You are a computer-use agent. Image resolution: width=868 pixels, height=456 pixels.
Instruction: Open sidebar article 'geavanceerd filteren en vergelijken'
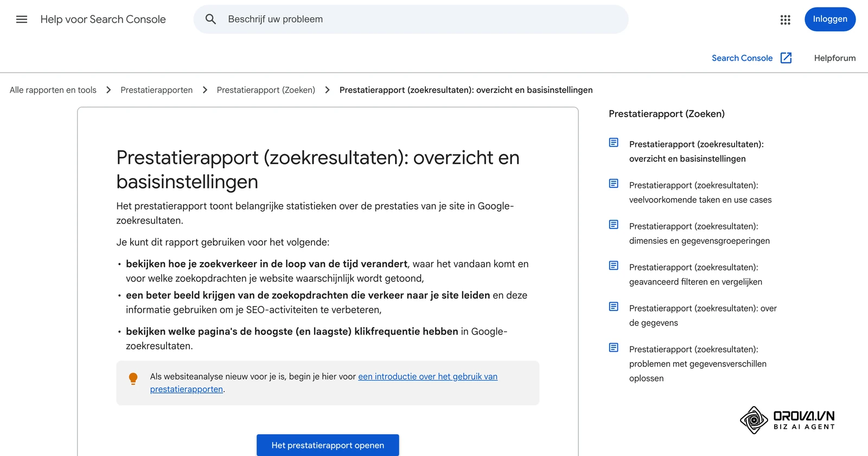point(695,275)
